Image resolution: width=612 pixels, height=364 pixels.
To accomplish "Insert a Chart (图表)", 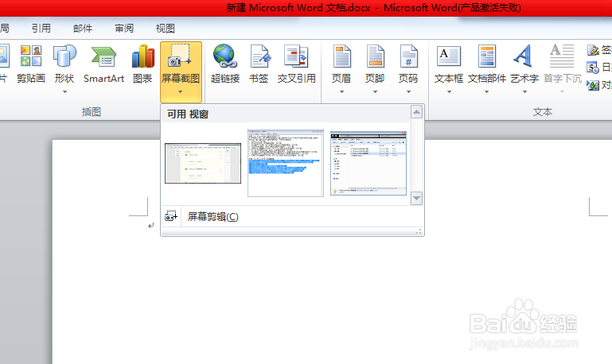I will point(142,64).
